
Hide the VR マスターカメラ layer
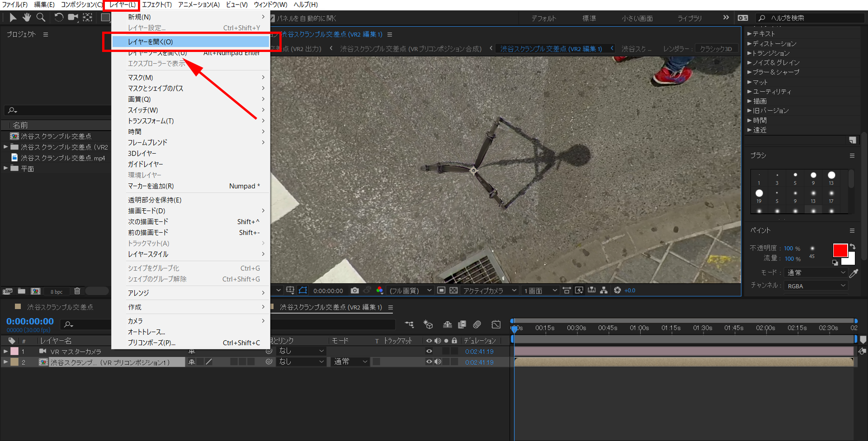point(429,351)
